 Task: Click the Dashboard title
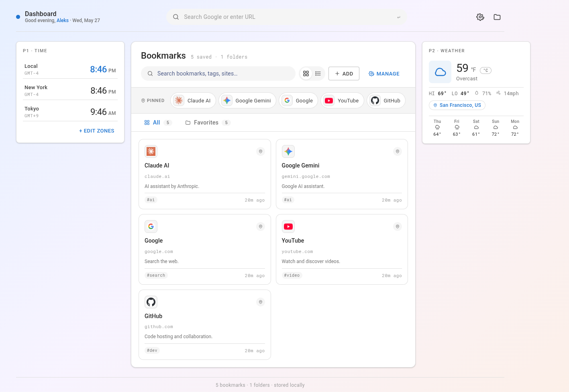point(41,14)
